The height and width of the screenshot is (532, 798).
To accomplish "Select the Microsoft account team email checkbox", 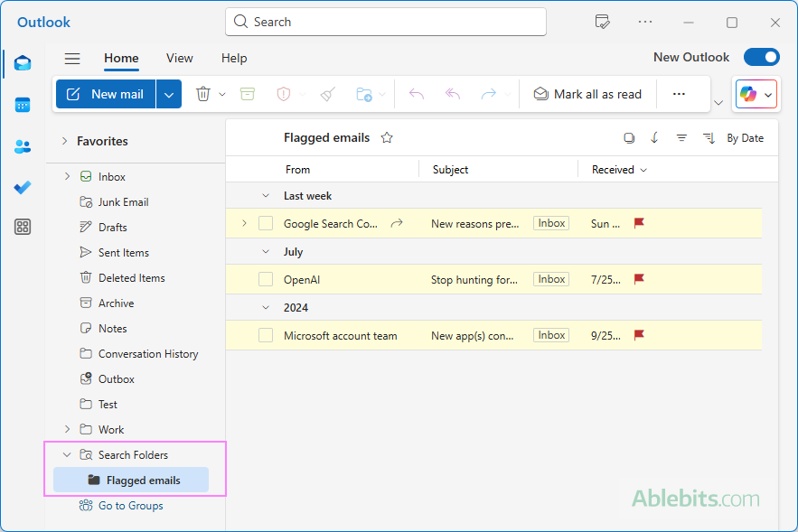I will 266,335.
